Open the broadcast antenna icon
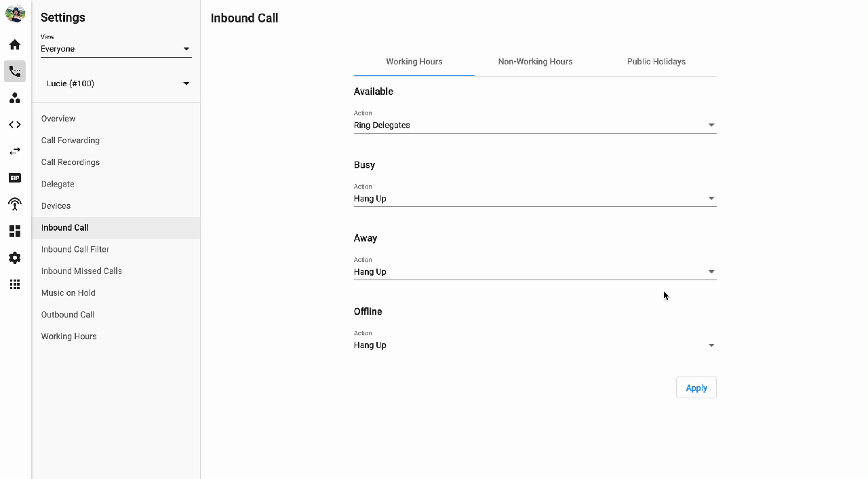 15,204
